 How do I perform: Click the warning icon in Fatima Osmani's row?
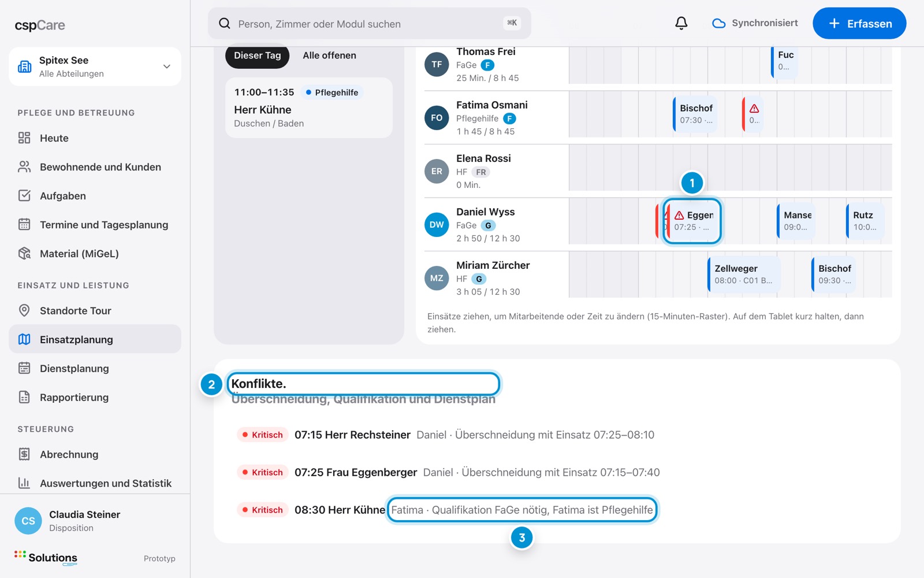pos(754,109)
